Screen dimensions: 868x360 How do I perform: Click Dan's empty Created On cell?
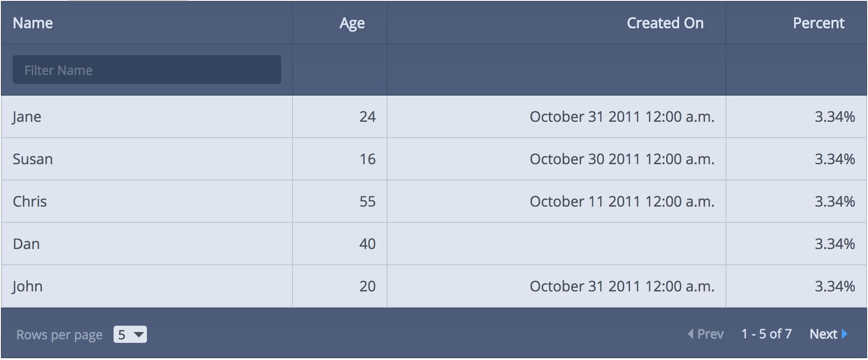(x=557, y=244)
